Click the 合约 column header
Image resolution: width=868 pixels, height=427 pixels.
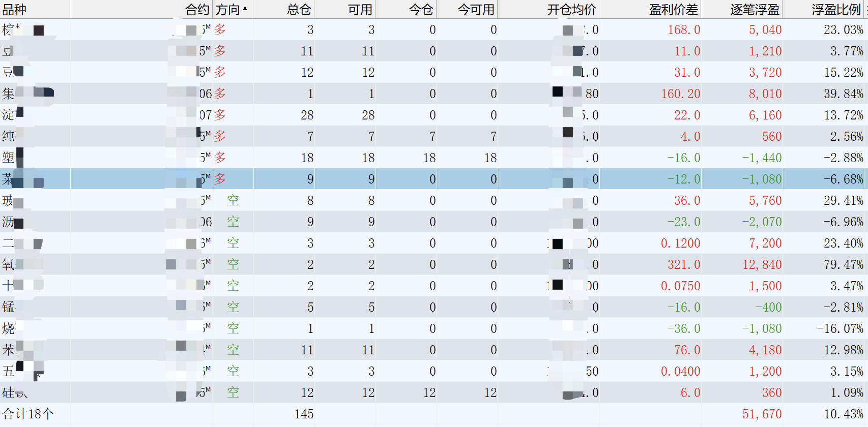197,10
